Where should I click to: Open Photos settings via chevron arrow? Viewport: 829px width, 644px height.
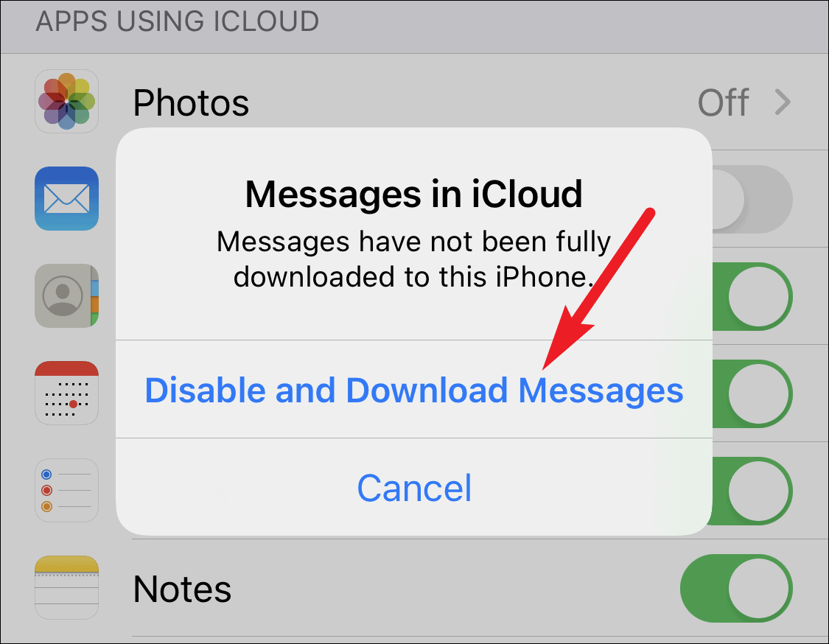pos(783,102)
